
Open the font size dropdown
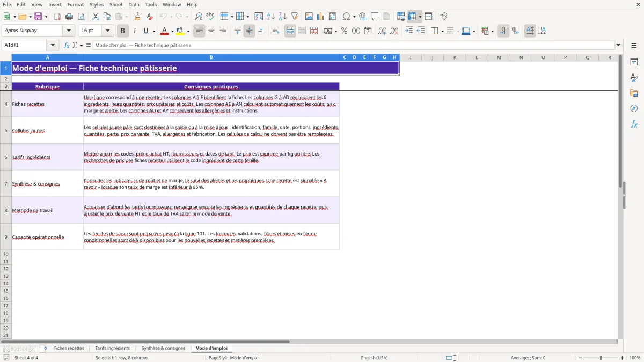pos(107,31)
